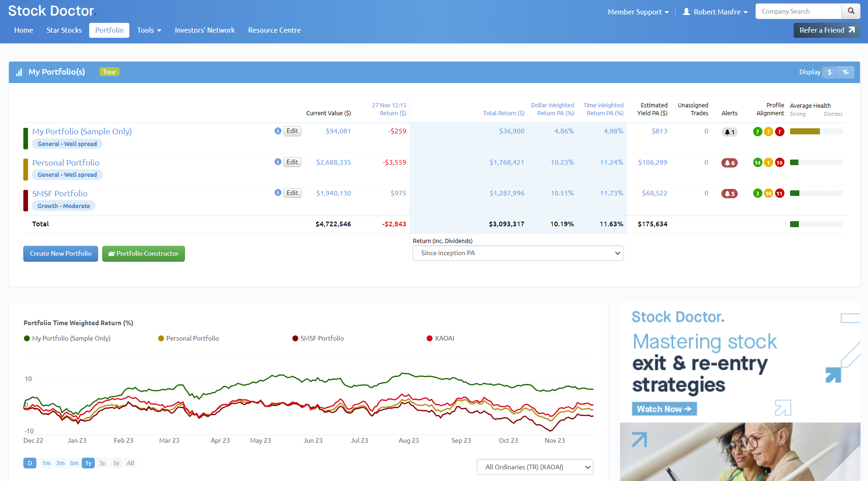The width and height of the screenshot is (868, 481).
Task: Select the 6m chart range
Action: [74, 463]
